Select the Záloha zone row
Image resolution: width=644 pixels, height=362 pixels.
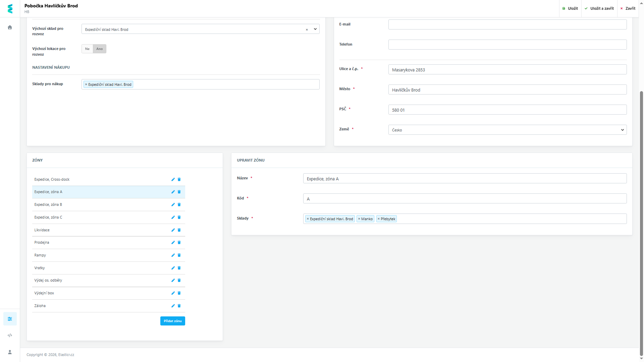[109, 306]
